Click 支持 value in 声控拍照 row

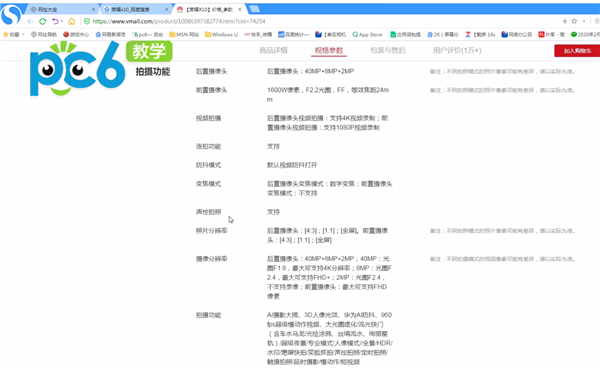pos(273,212)
